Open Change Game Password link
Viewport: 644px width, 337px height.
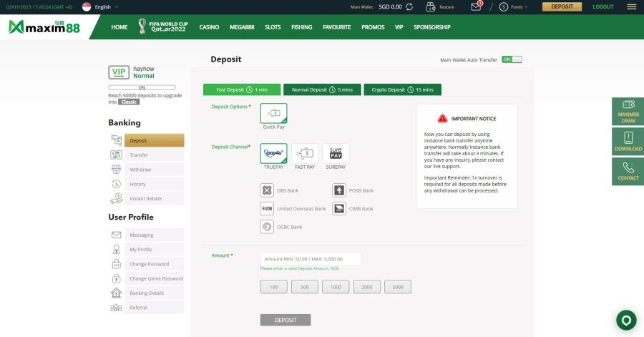click(x=154, y=278)
